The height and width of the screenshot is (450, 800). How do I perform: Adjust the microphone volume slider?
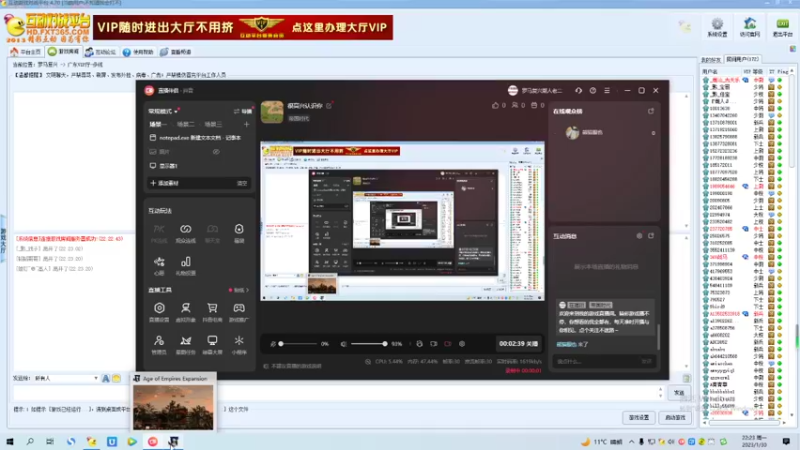pos(299,344)
